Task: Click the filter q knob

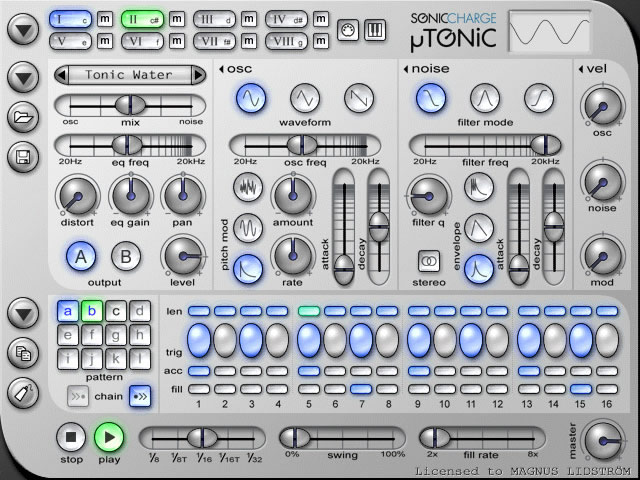Action: point(429,196)
